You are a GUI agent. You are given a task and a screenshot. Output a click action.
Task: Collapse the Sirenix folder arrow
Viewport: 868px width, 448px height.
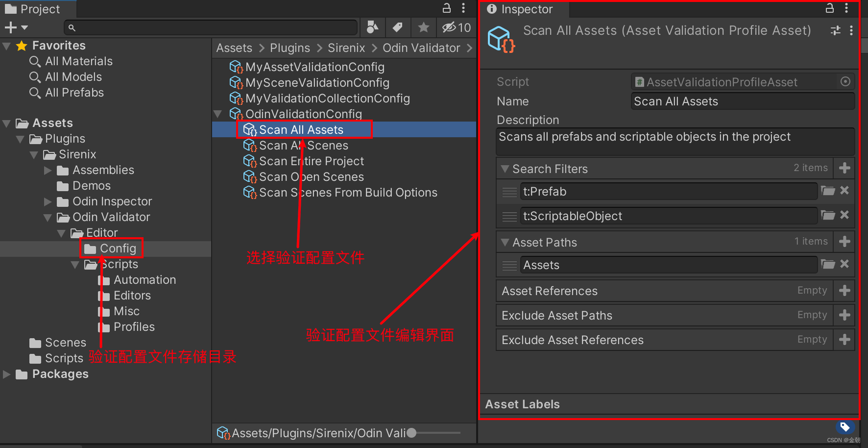[x=34, y=155]
